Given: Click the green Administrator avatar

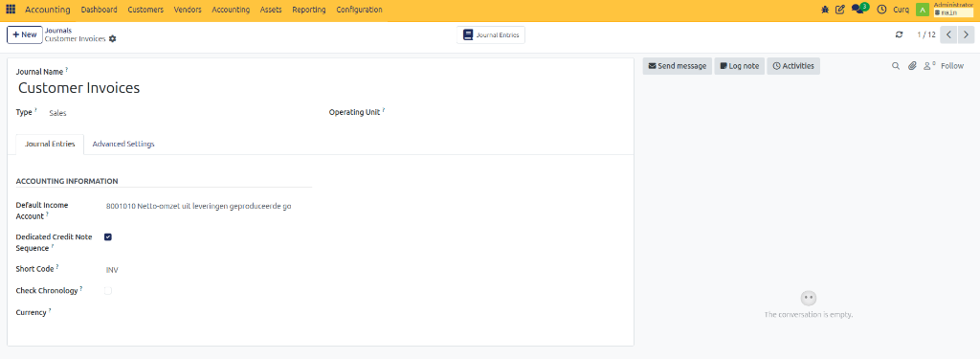Looking at the screenshot, I should 922,10.
